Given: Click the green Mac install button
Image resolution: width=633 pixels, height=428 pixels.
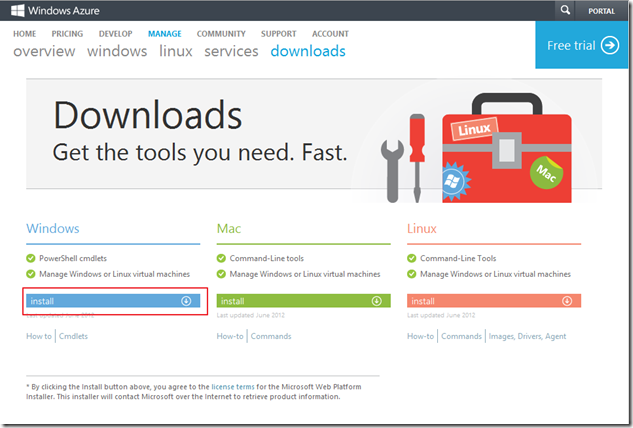Looking at the screenshot, I should [x=304, y=301].
